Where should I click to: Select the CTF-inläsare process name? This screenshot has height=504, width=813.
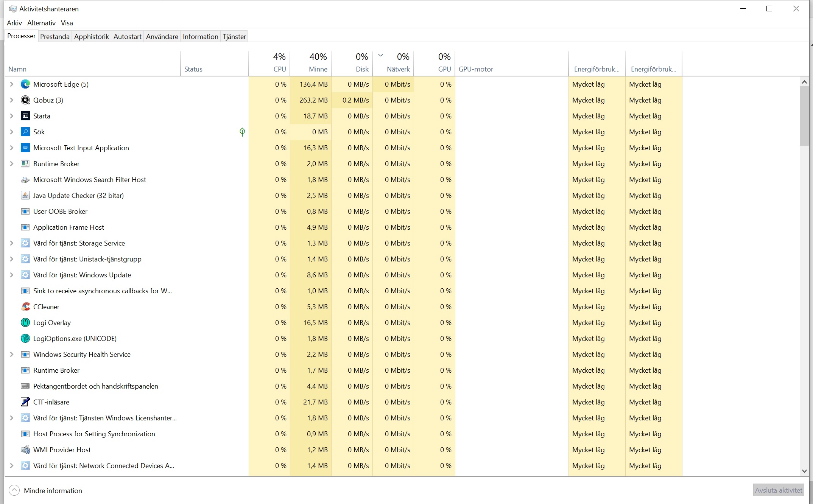click(x=51, y=402)
